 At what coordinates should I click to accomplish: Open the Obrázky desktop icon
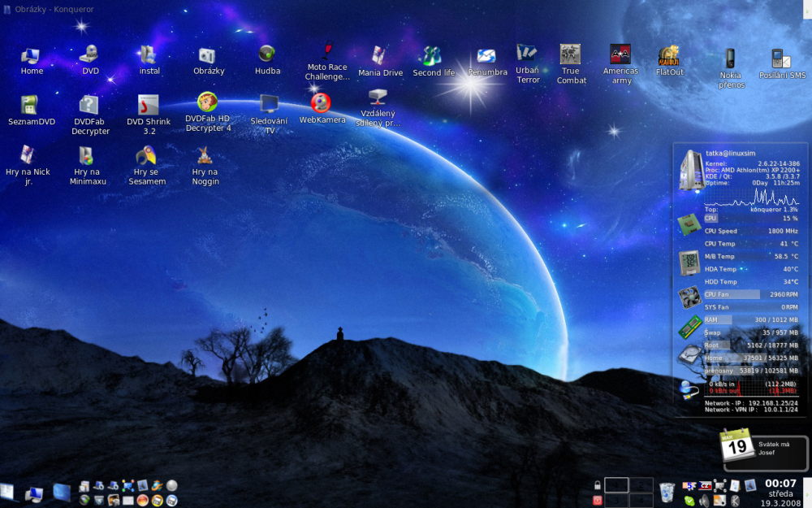208,61
